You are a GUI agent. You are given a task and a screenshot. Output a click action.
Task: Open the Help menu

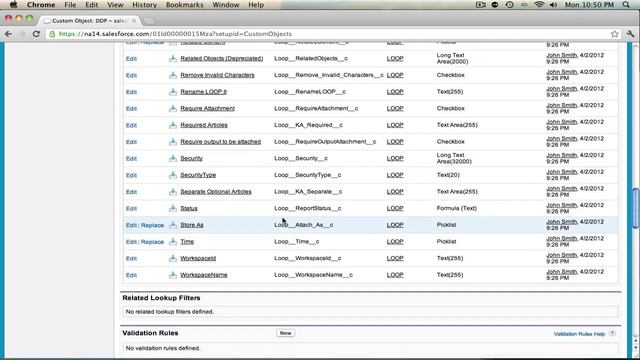(x=256, y=5)
